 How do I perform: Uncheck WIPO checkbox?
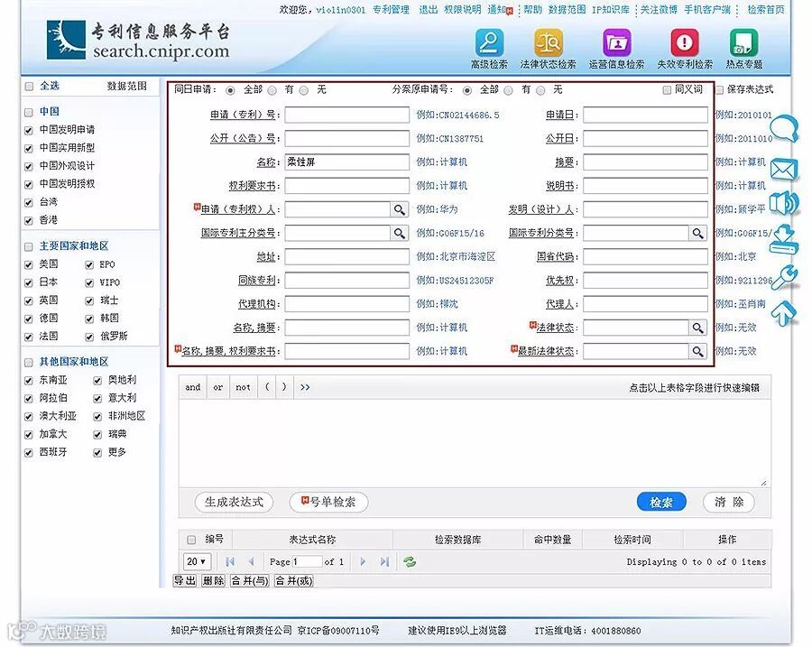click(89, 282)
